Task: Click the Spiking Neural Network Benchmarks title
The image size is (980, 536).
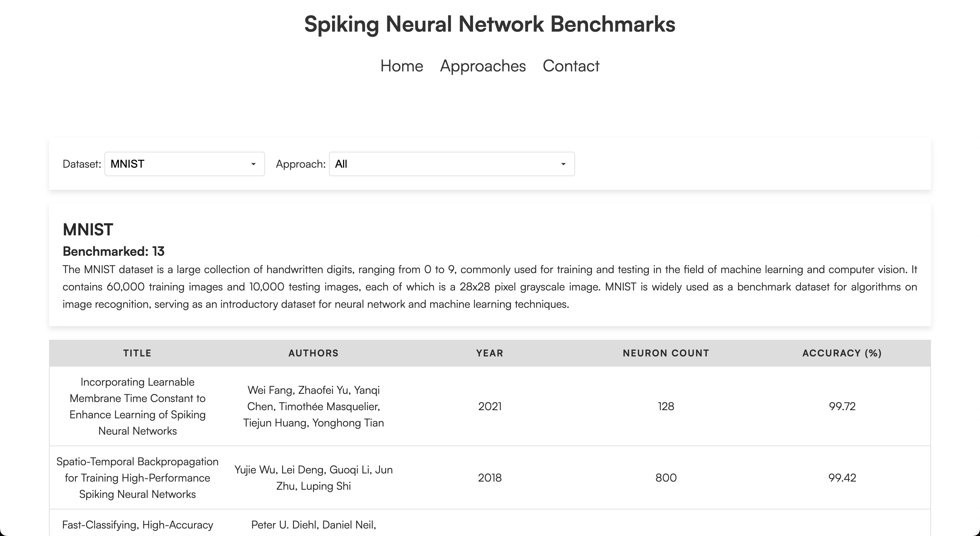Action: [490, 24]
